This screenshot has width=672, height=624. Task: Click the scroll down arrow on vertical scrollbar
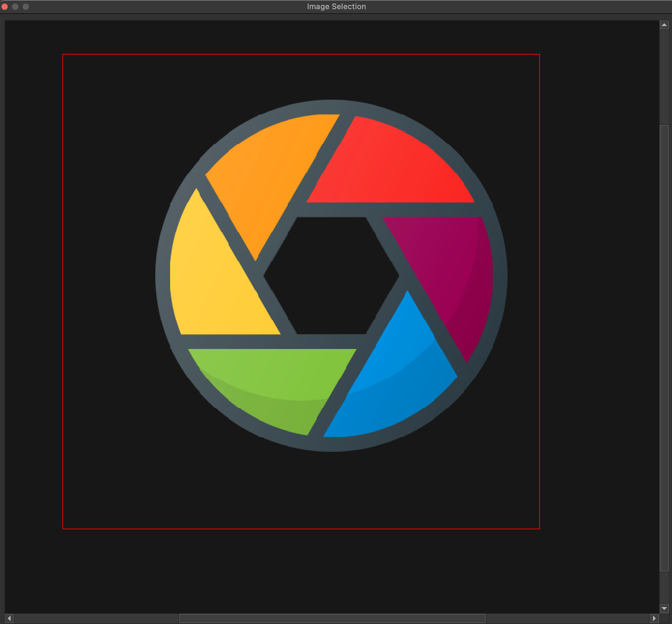pos(664,608)
